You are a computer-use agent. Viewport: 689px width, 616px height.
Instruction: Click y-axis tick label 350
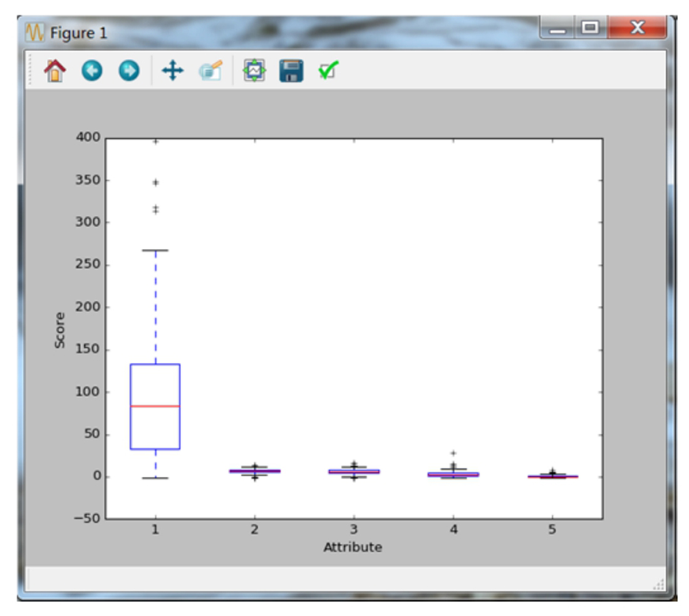pyautogui.click(x=88, y=180)
